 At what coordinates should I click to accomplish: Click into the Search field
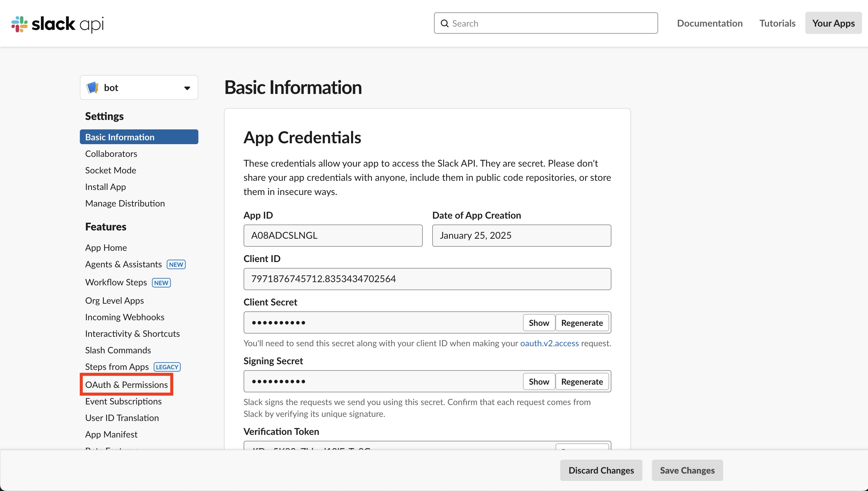[550, 23]
